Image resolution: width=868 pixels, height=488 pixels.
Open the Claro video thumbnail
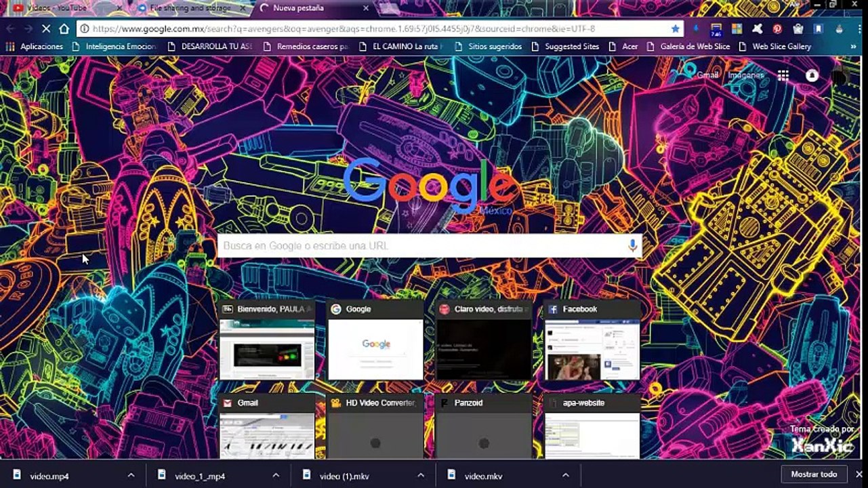(484, 340)
